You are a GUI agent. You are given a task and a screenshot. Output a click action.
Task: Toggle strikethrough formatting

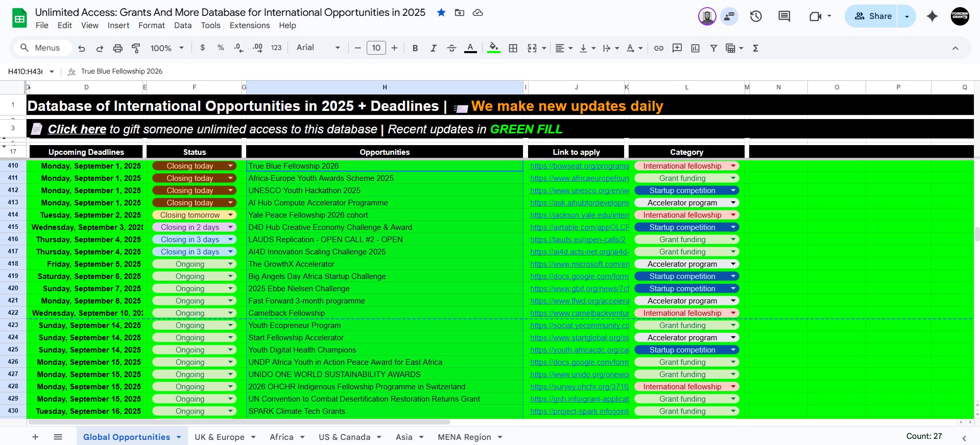451,48
